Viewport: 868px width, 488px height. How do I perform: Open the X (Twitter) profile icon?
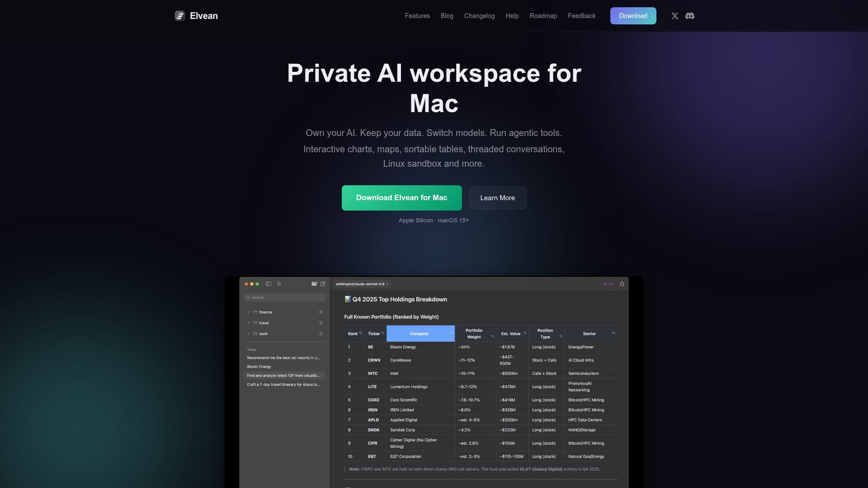click(x=675, y=16)
